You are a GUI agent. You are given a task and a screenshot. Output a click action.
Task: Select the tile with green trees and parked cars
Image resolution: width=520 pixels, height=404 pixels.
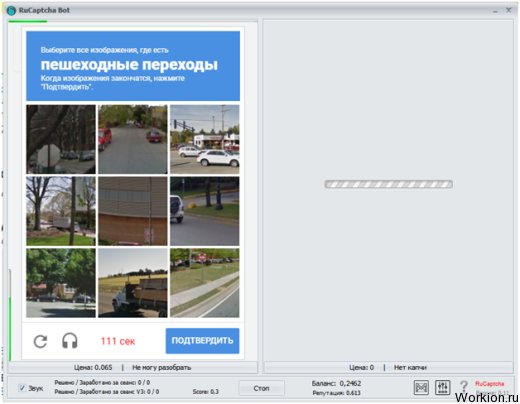[x=61, y=283]
